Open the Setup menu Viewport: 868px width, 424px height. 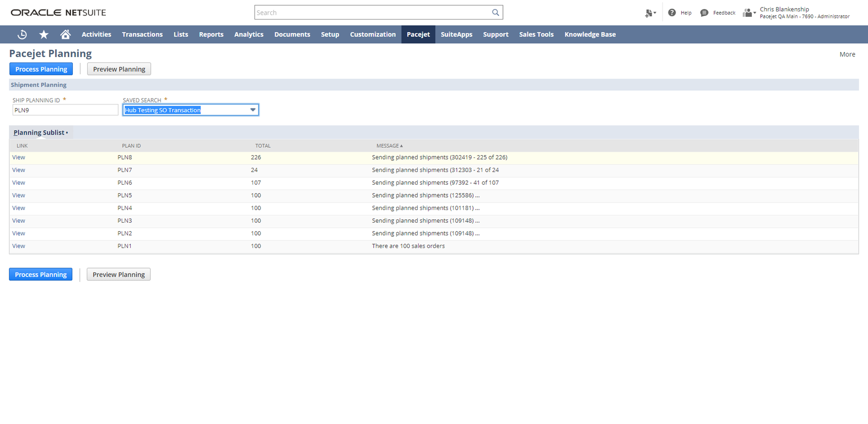click(x=330, y=34)
